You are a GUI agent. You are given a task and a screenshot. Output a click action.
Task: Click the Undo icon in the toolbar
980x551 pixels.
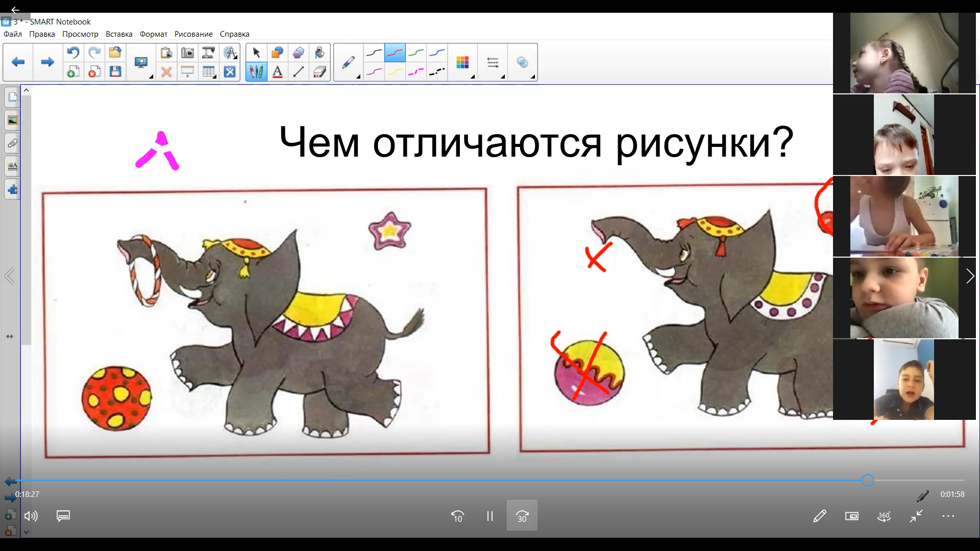click(x=73, y=53)
